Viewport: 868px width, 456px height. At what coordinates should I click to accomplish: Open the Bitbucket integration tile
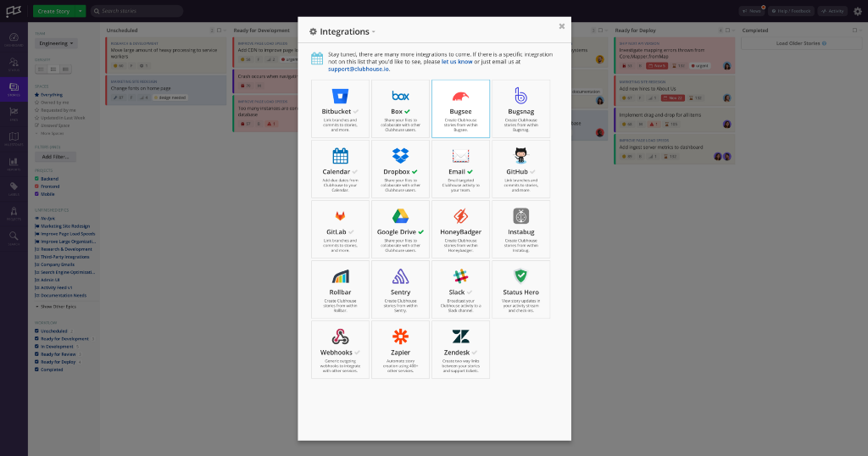[x=340, y=109]
